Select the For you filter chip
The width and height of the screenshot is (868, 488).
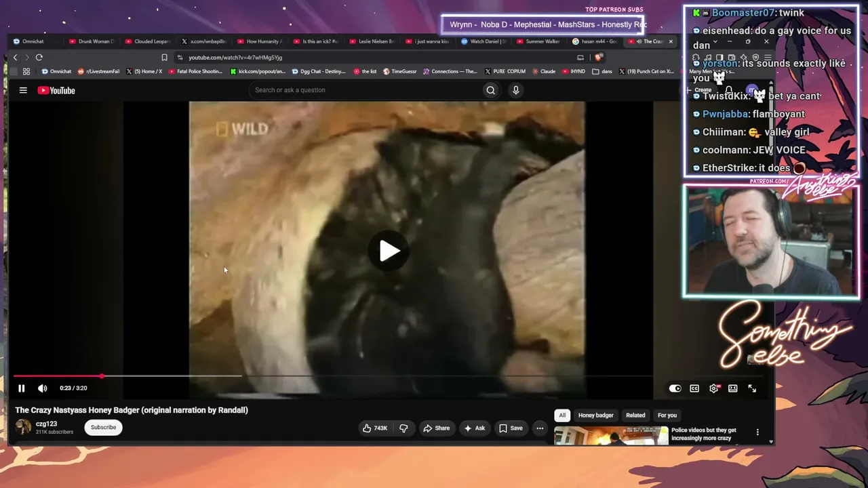(x=667, y=415)
